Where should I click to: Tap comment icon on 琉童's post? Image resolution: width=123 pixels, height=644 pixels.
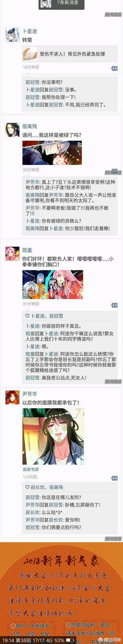point(114,305)
